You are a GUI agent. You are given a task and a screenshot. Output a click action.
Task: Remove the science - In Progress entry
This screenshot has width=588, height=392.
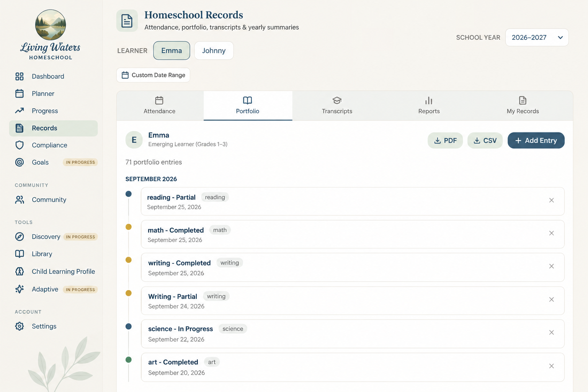(x=552, y=332)
